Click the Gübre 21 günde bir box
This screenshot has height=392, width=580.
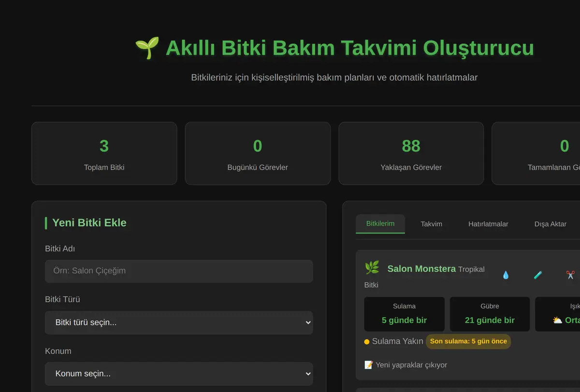click(x=490, y=314)
